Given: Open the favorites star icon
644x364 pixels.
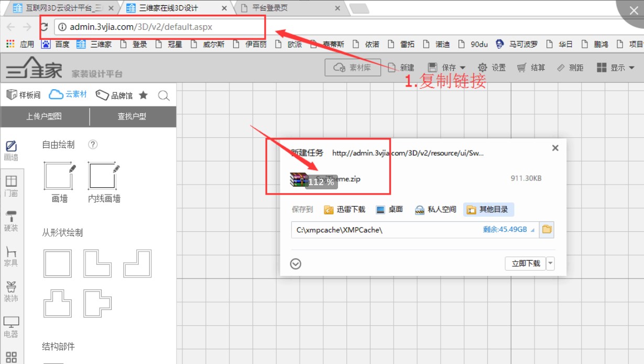Looking at the screenshot, I should coord(143,95).
